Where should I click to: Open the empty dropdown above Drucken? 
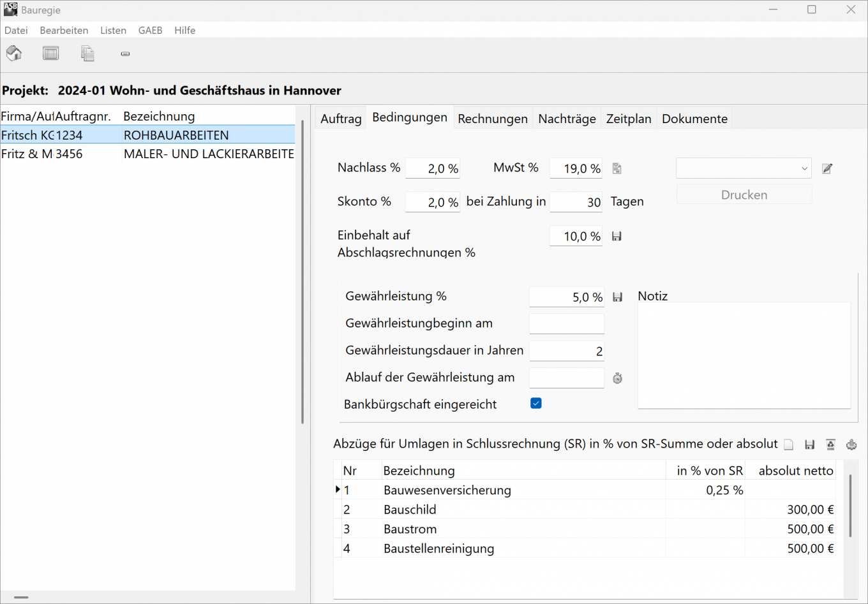[x=744, y=168]
